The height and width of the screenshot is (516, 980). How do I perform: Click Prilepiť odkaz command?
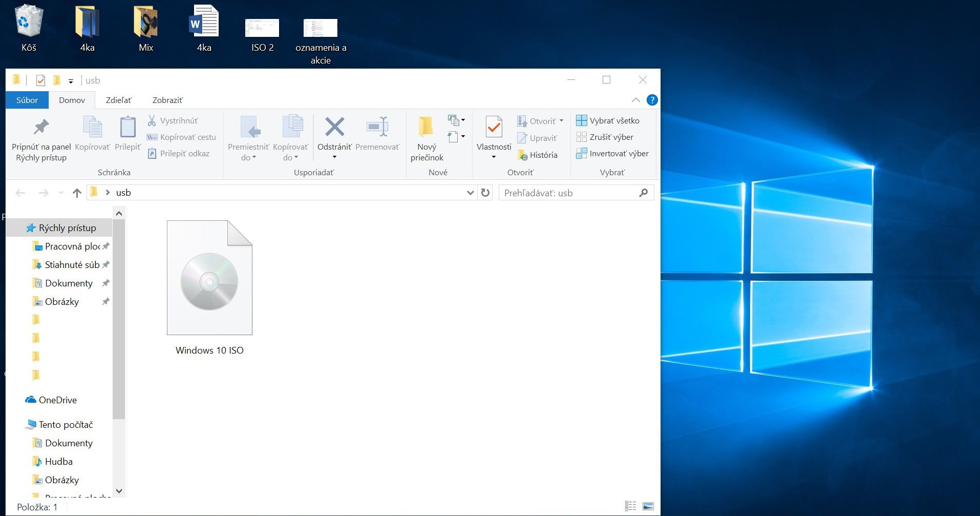pos(178,154)
